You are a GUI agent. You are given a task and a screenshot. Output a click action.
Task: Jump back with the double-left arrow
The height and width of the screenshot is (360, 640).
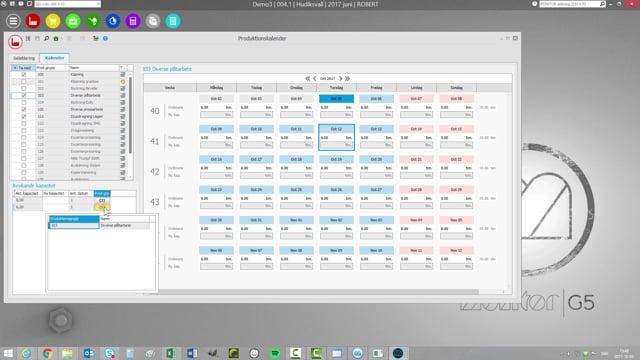click(307, 78)
